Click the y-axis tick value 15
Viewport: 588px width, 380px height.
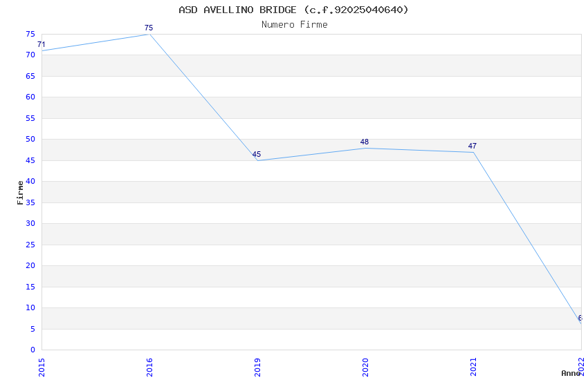(30, 287)
